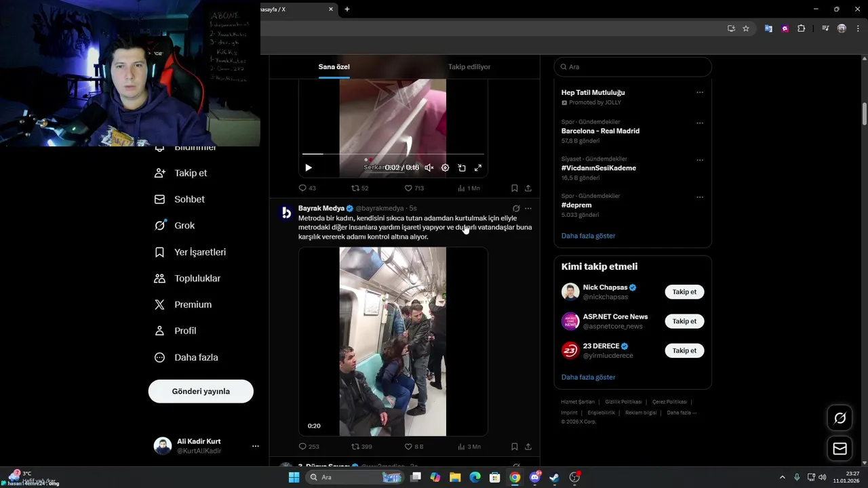Open Grok from the sidebar
Viewport: 868px width, 488px height.
click(x=174, y=226)
